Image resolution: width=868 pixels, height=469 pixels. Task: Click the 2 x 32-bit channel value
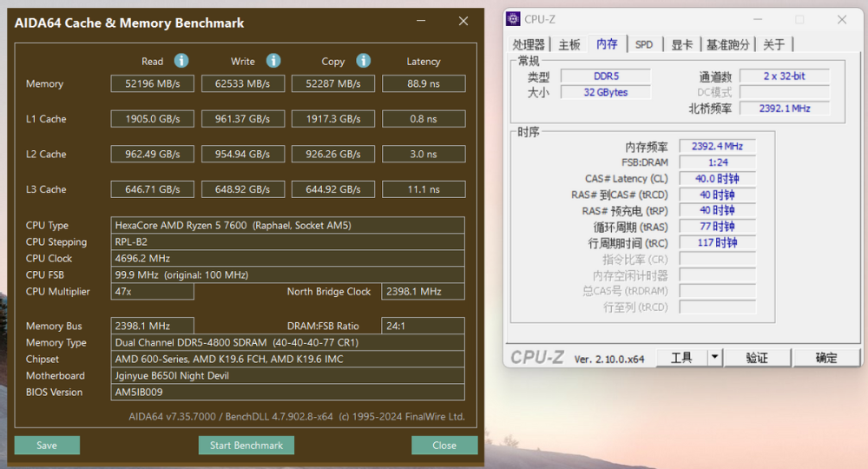[785, 76]
